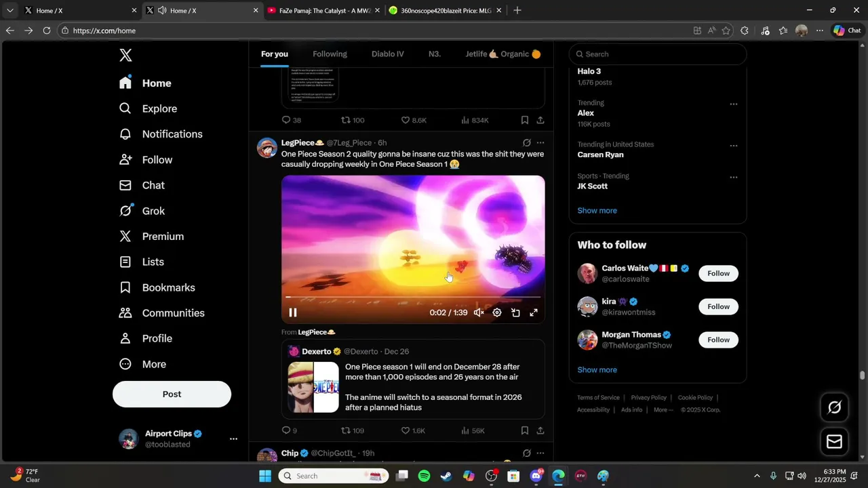
Task: Follow kira @kirawontmiss
Action: pyautogui.click(x=718, y=307)
